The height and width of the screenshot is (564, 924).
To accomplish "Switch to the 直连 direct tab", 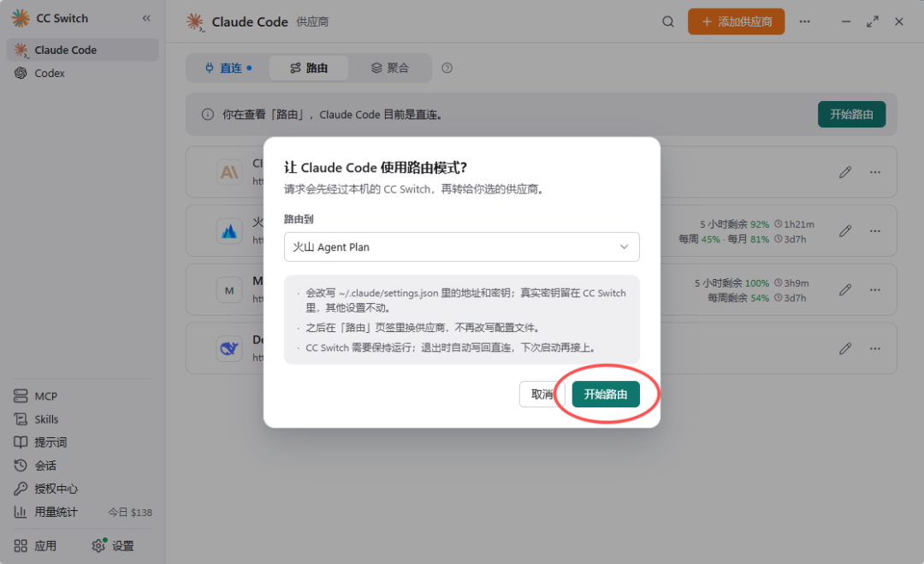I will 228,68.
